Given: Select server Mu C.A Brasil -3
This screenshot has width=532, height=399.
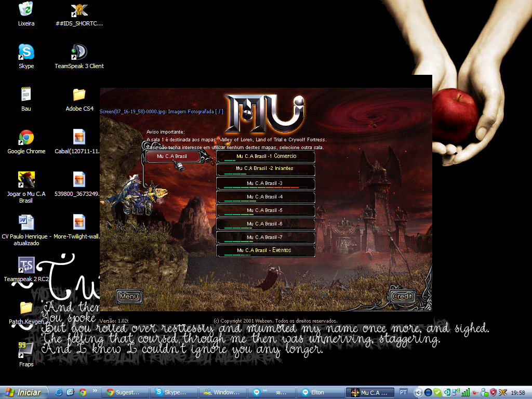Looking at the screenshot, I should 265,183.
